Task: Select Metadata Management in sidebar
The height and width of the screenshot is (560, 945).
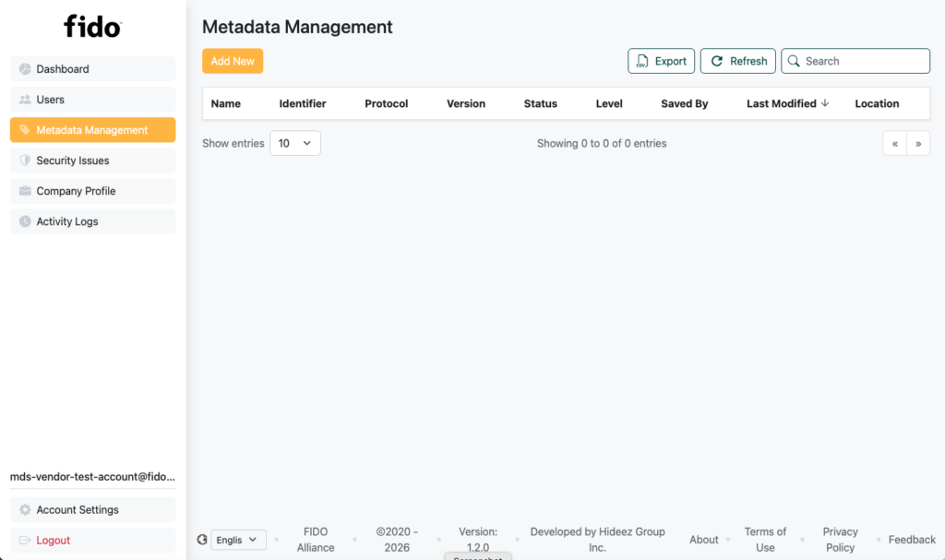Action: click(93, 129)
